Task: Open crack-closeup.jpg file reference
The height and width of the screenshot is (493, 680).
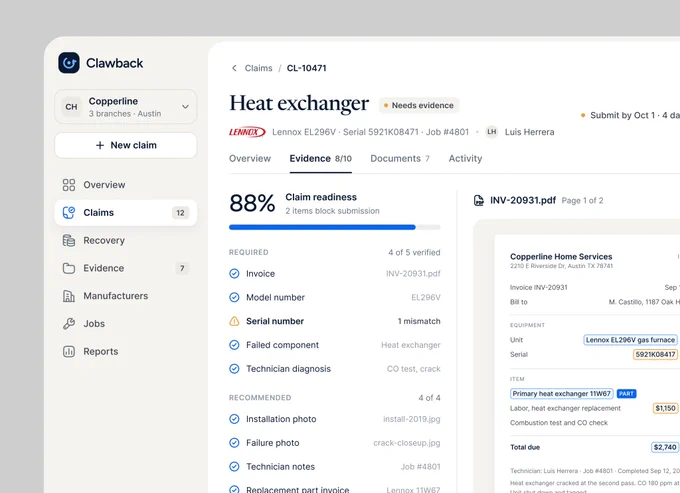Action: click(407, 443)
